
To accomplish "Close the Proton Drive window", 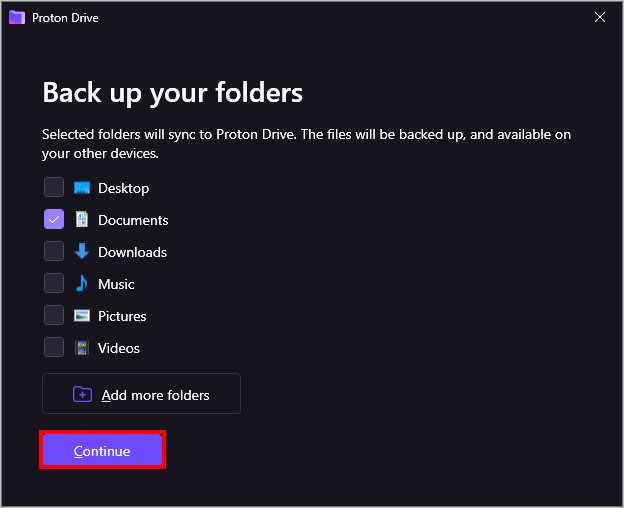I will pos(600,17).
